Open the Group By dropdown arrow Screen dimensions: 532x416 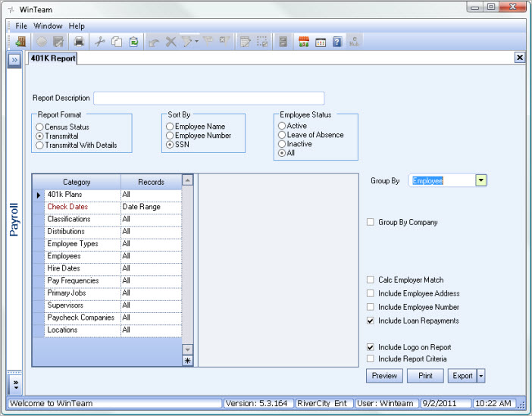[480, 180]
